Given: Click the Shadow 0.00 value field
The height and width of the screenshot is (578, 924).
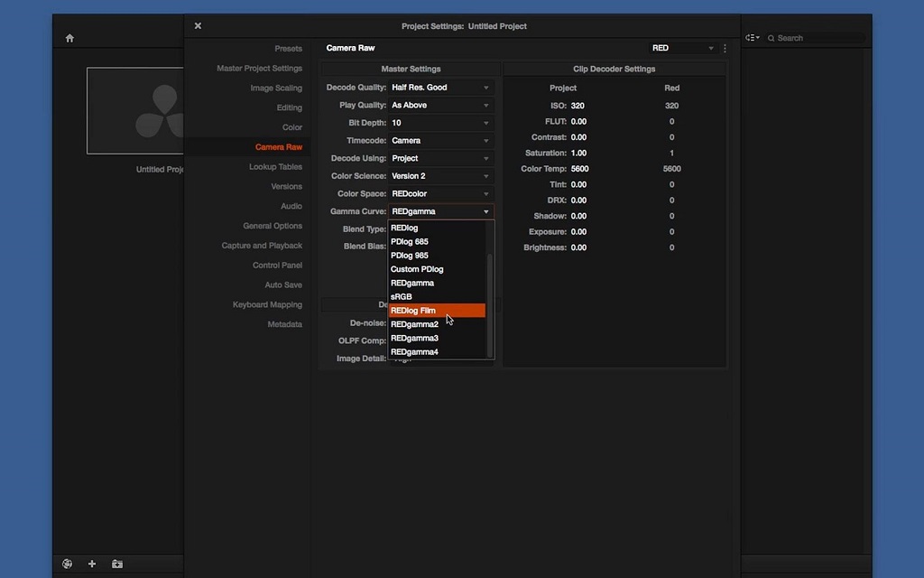Looking at the screenshot, I should point(578,216).
